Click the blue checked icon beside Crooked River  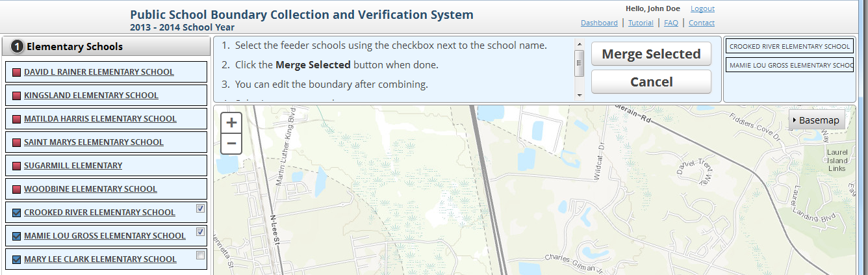tap(17, 213)
